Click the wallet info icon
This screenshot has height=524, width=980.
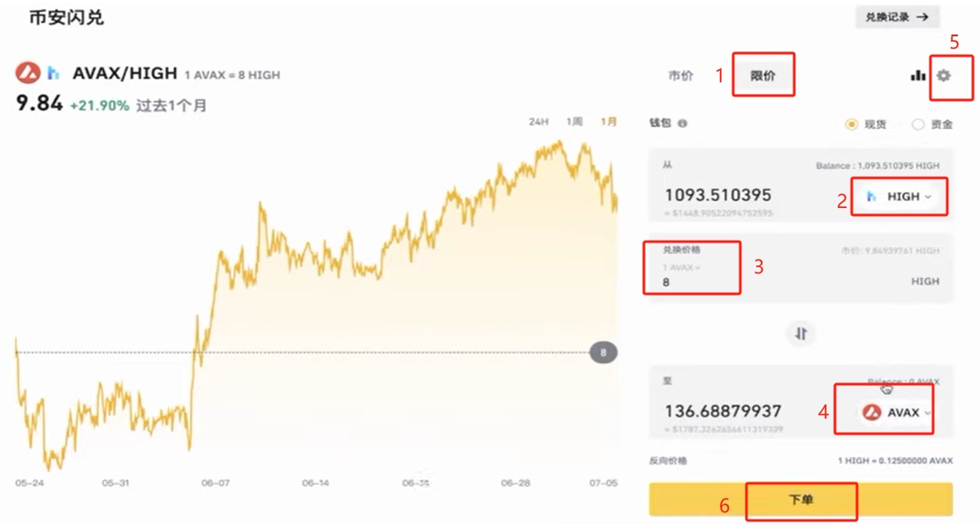683,124
